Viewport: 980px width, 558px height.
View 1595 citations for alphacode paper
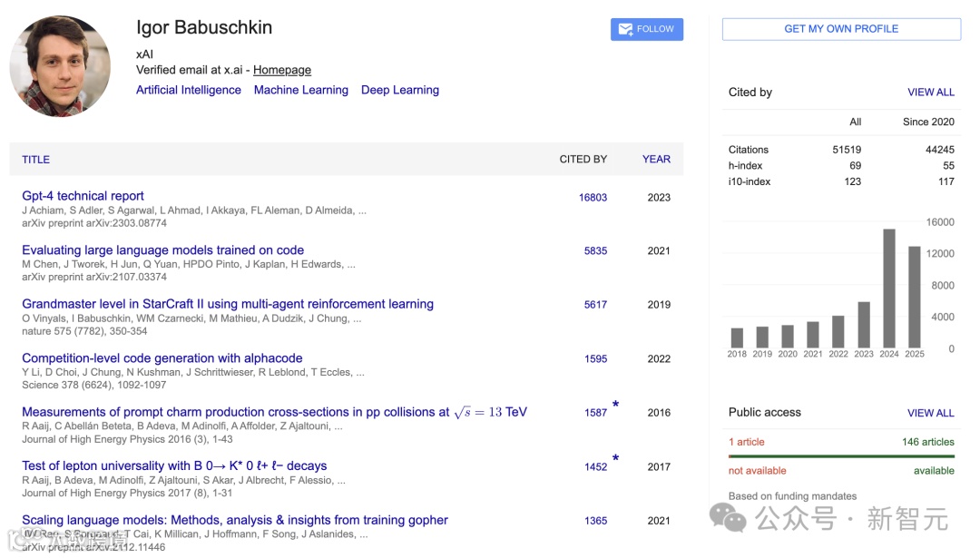(x=595, y=359)
